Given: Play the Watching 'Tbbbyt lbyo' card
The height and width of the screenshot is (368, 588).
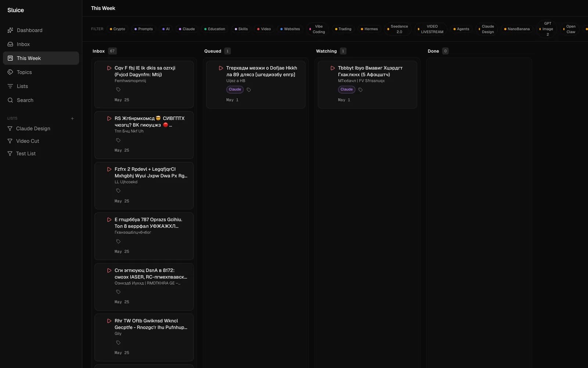Looking at the screenshot, I should pyautogui.click(x=333, y=68).
